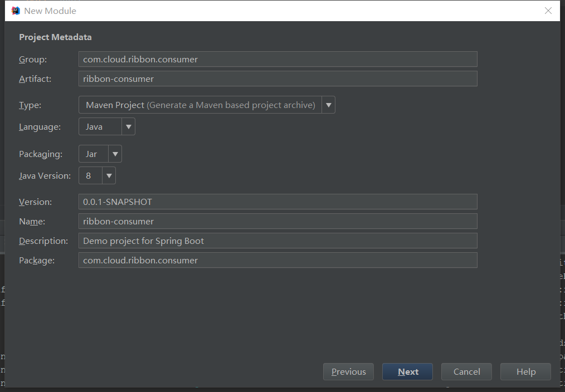Click the IntelliJ icon in title bar
565x392 pixels.
(16, 11)
